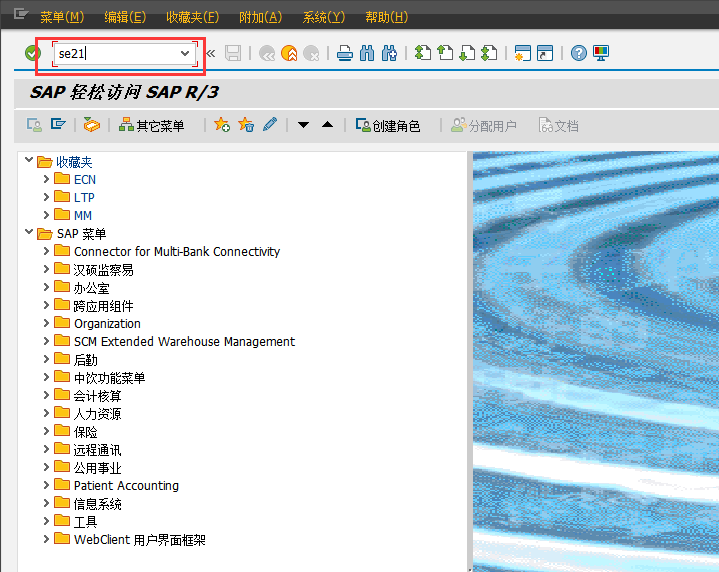Click the Find Next binoculars icon

pos(389,53)
